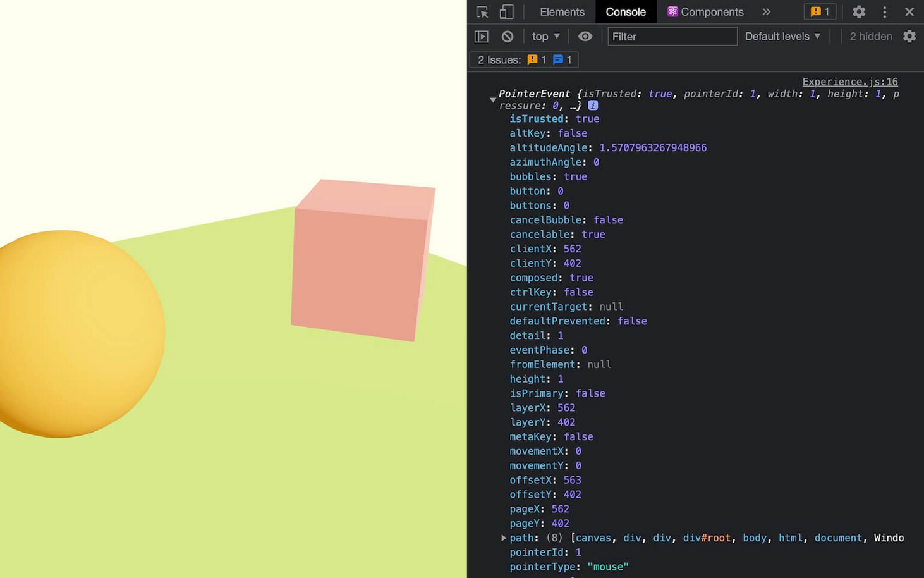924x578 pixels.
Task: Click the fromElement: null property
Action: 561,365
